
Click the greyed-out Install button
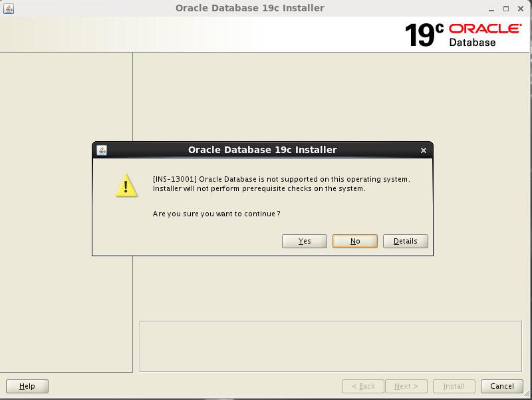point(454,386)
